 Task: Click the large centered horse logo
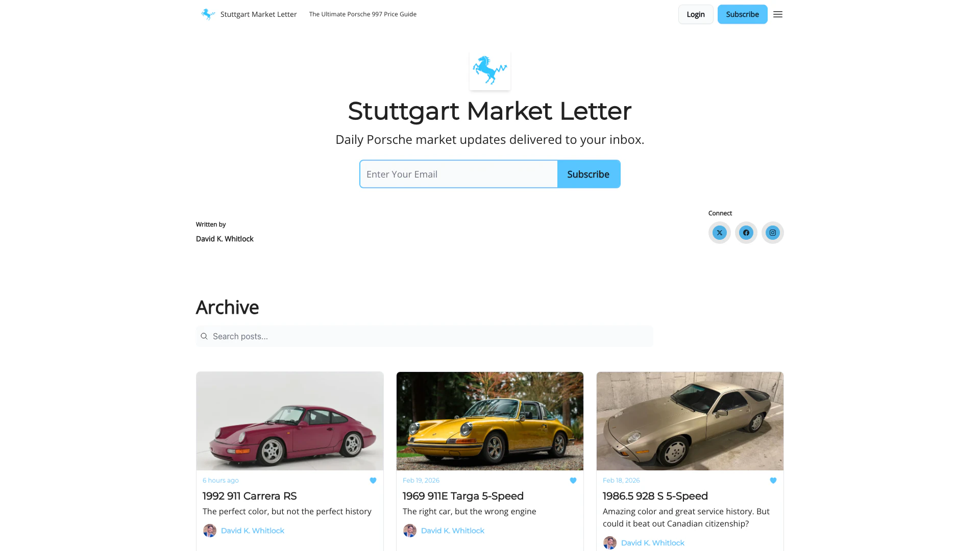(489, 70)
